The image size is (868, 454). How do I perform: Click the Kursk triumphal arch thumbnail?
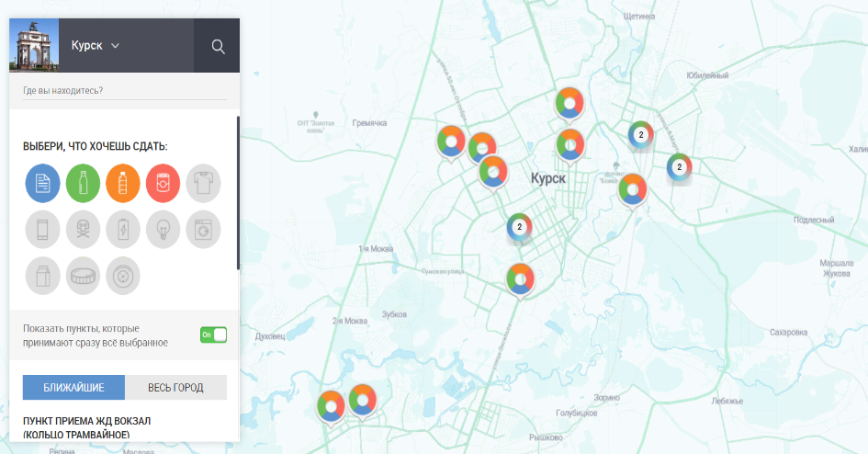tap(34, 45)
